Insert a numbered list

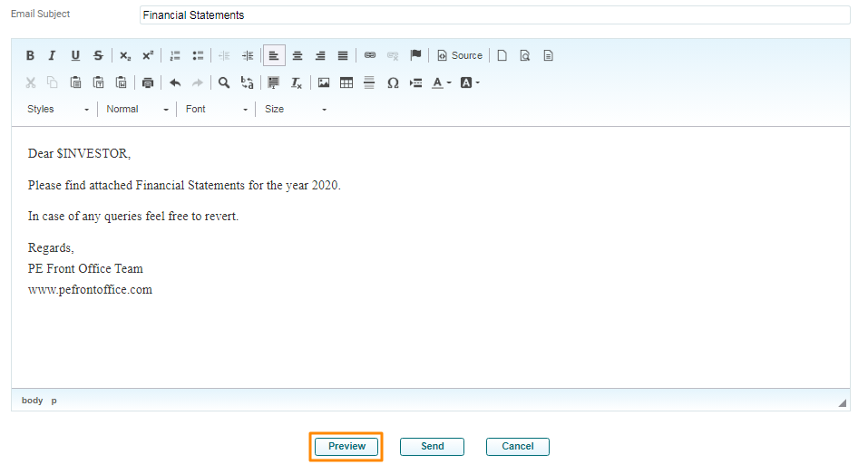pyautogui.click(x=175, y=55)
